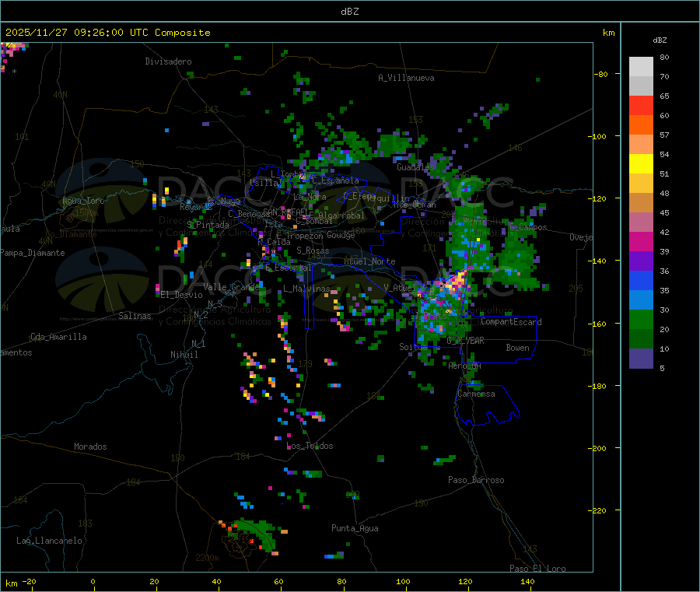Click the 'Morados' map label

pos(90,447)
